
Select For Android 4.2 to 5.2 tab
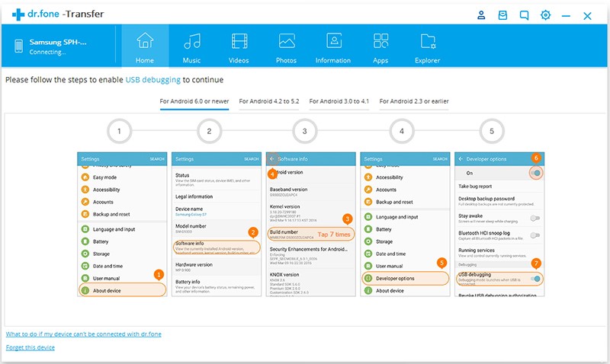269,101
